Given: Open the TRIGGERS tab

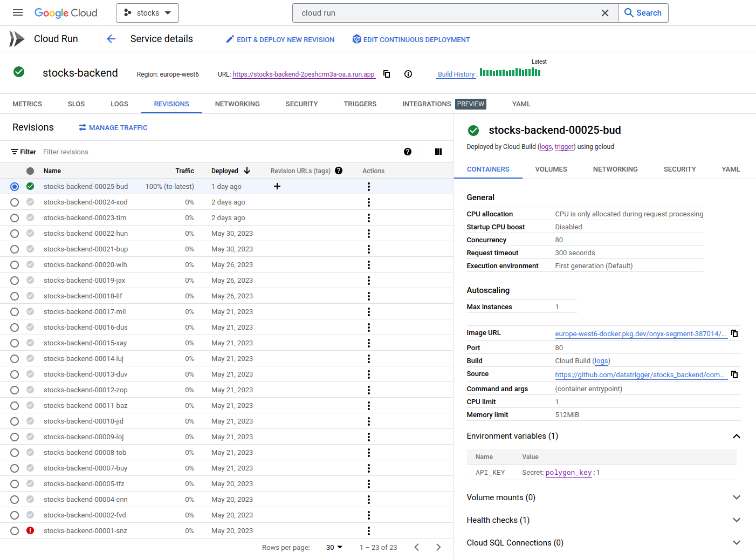Looking at the screenshot, I should click(360, 104).
